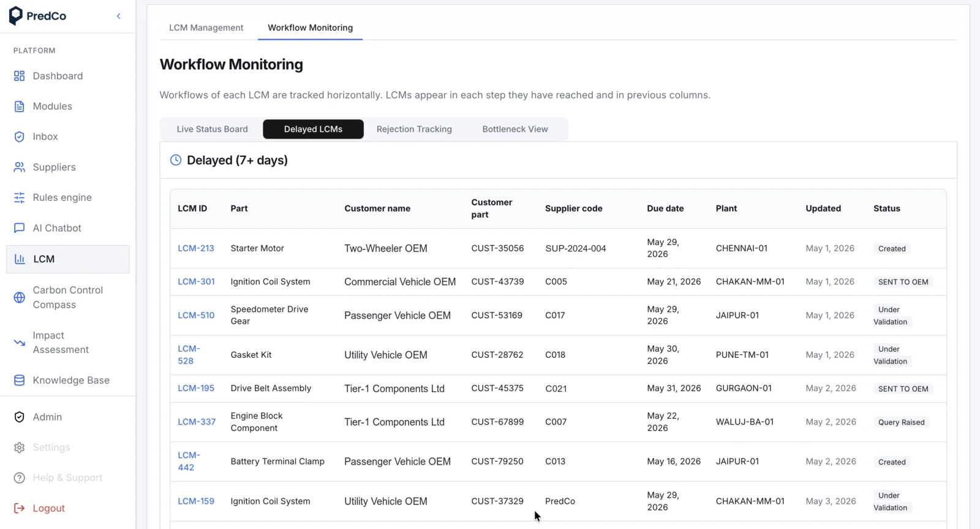Click the GURGAON-01 plant cell
This screenshot has width=980, height=529.
point(744,388)
